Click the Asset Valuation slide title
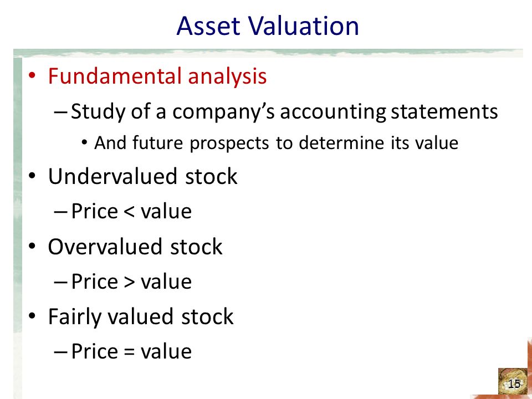Image resolution: width=532 pixels, height=399 pixels. click(x=267, y=26)
